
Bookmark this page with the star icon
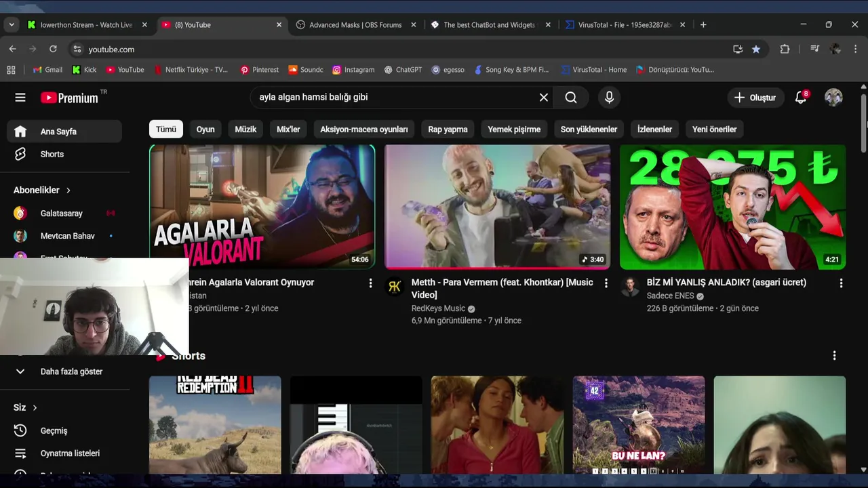756,49
